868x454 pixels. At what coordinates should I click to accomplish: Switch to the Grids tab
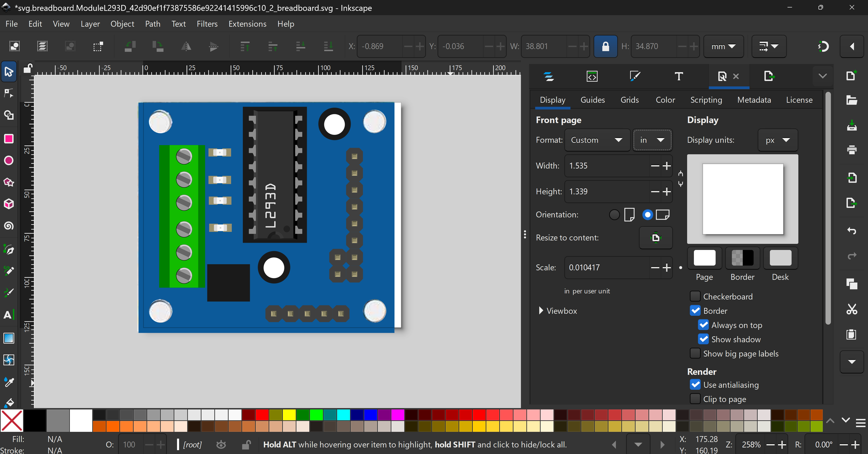(629, 100)
